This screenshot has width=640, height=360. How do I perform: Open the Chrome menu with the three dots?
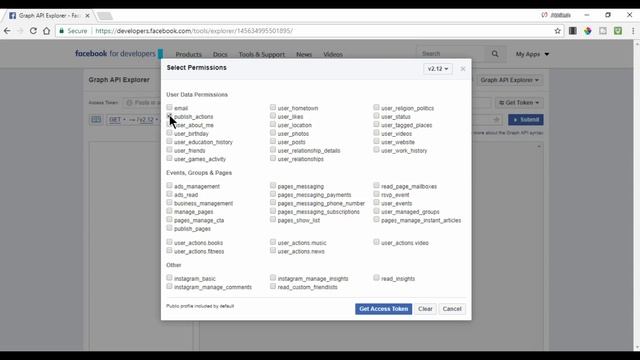point(633,31)
